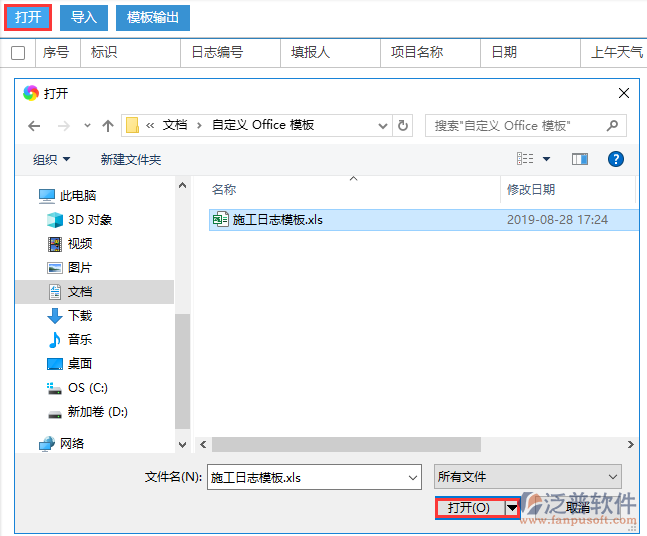Click the Excel icon of 施工日志模板.xls
Viewport: 647px width, 536px height.
[220, 220]
